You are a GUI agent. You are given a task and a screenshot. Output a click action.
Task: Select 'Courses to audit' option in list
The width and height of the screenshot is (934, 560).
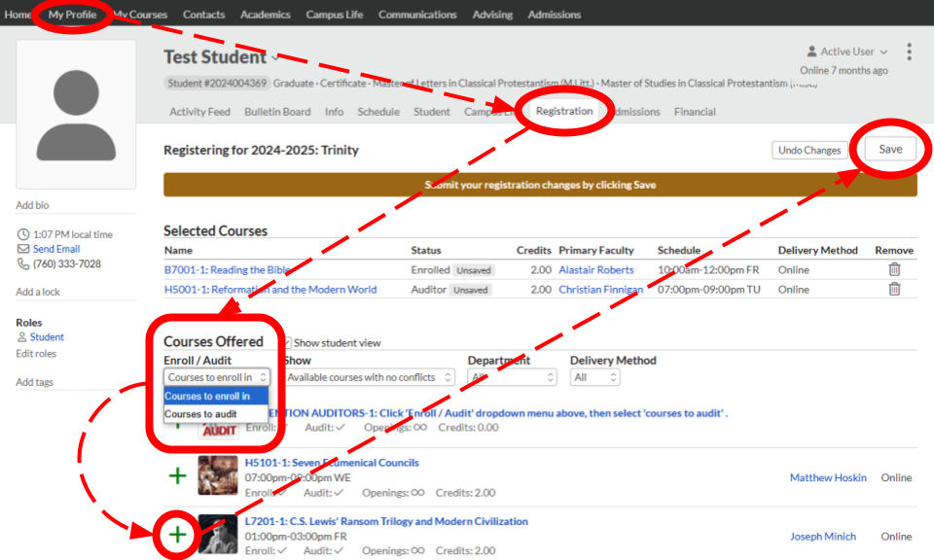click(200, 414)
